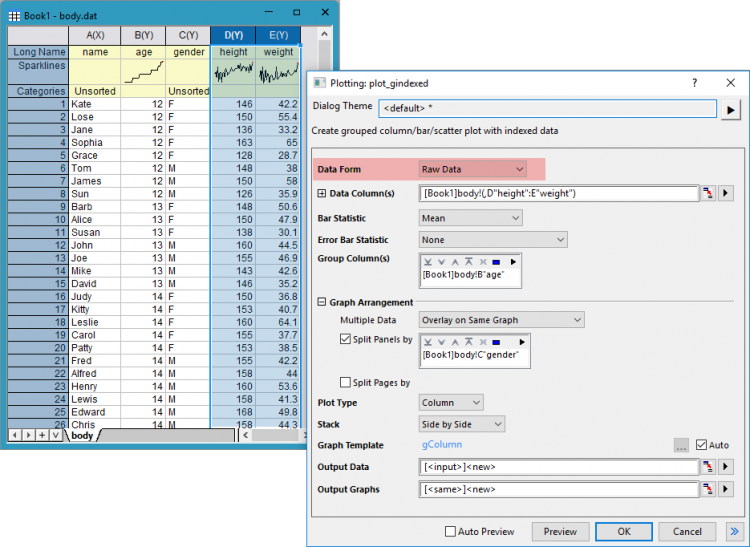The image size is (750, 547).
Task: Move down icon in Split Panels toolbar
Action: 441,342
